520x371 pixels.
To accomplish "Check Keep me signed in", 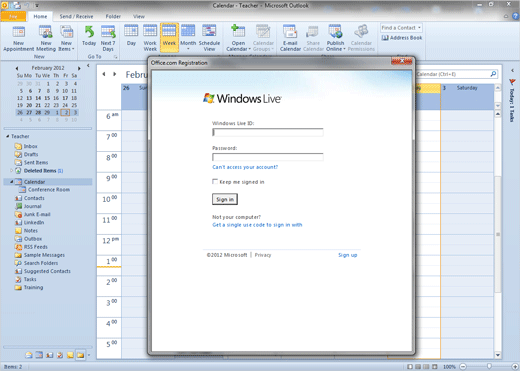I will click(215, 182).
